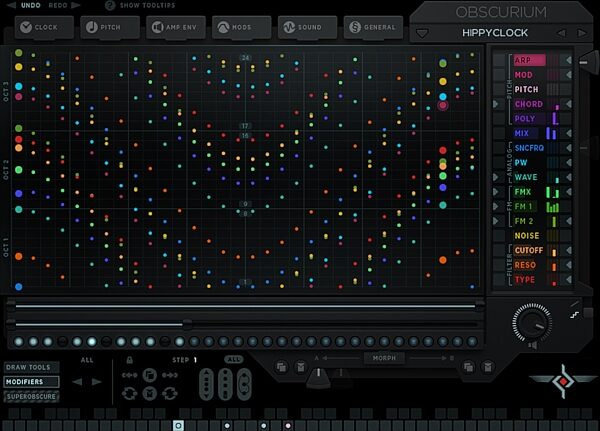
Task: Click the HIPPYCLOCK preset name
Action: click(x=495, y=33)
